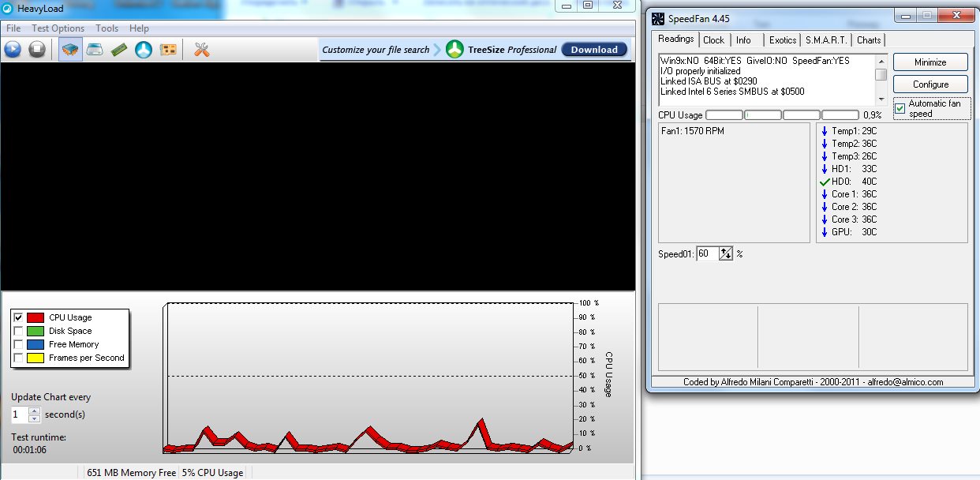Click the Minimize button in SpeedFan panel
The width and height of the screenshot is (980, 480).
(x=930, y=62)
